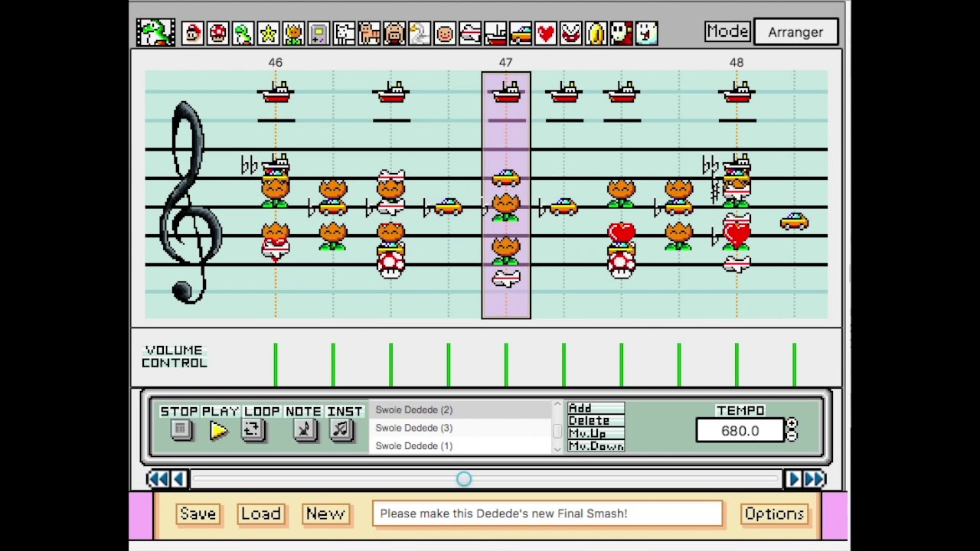Viewport: 980px width, 551px height.
Task: Toggle the INST mute button
Action: tap(341, 430)
